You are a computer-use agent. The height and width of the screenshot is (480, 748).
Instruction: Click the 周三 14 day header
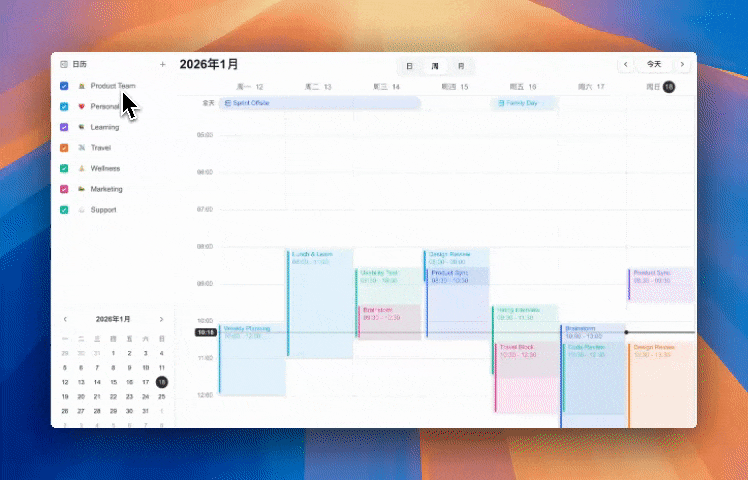386,87
